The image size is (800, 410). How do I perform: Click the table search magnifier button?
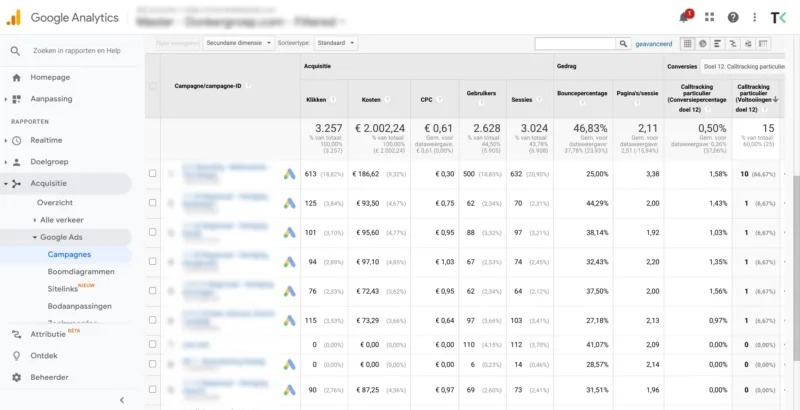point(623,44)
